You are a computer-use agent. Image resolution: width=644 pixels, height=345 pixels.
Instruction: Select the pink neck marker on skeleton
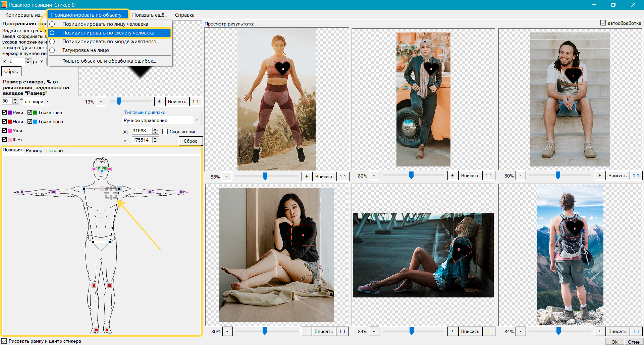(102, 189)
